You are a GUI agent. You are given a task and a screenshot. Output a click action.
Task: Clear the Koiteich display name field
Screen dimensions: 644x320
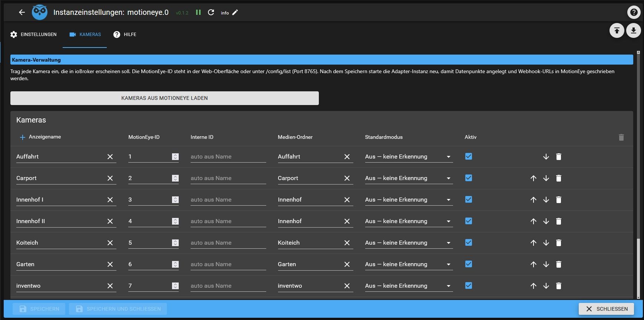[x=110, y=243]
